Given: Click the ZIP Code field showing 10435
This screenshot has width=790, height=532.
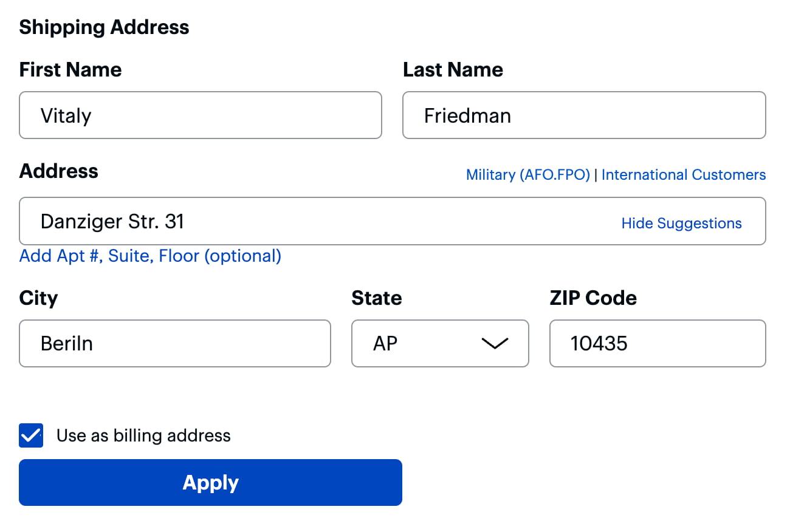Looking at the screenshot, I should point(657,344).
